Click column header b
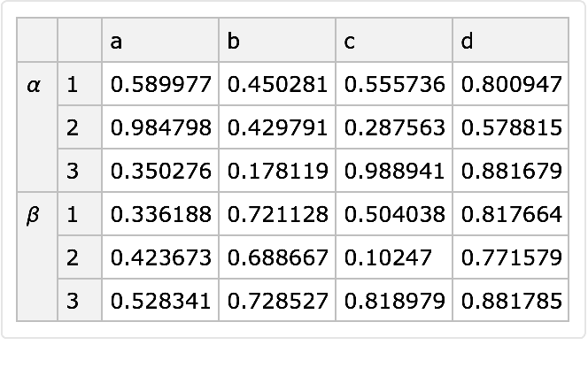Viewport: 588px width, 368px height. click(276, 41)
